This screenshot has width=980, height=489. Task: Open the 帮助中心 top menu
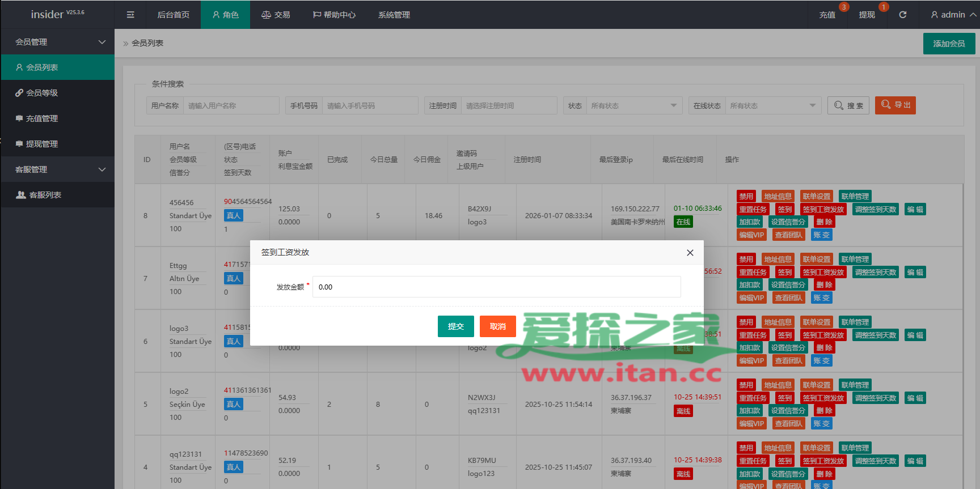point(334,15)
